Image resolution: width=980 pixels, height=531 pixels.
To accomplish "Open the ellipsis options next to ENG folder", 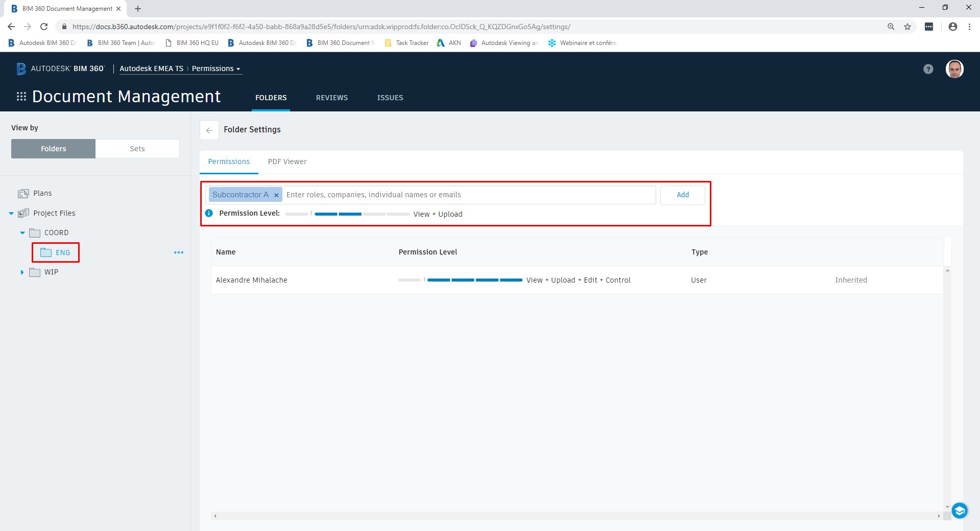I will 178,252.
